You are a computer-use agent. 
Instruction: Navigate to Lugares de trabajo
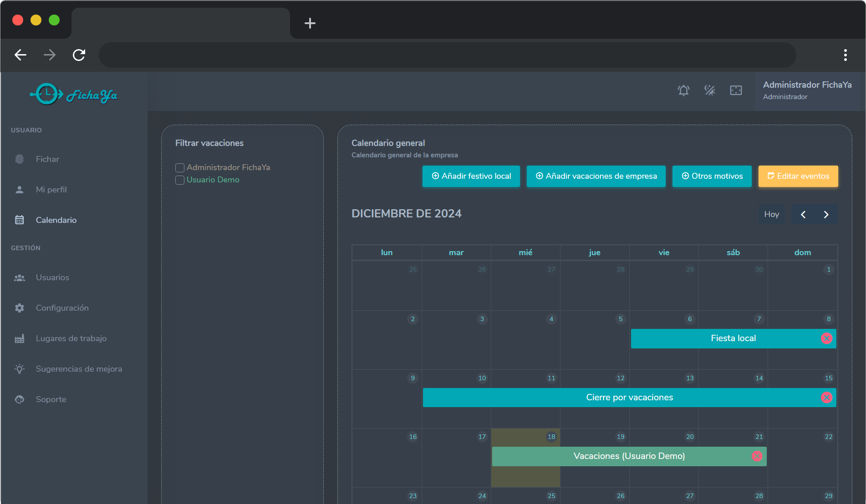(x=71, y=338)
